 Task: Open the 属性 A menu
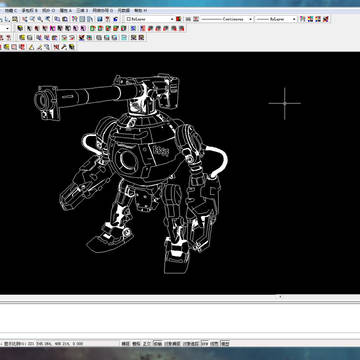[65, 11]
